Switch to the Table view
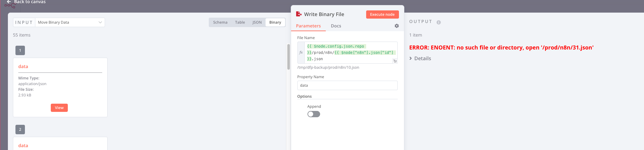 pos(240,22)
